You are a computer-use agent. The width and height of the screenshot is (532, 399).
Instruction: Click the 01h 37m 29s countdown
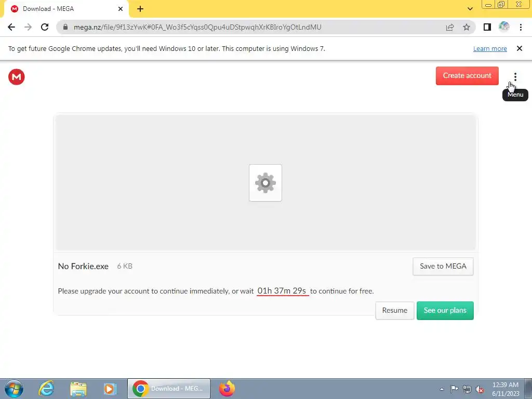(282, 291)
